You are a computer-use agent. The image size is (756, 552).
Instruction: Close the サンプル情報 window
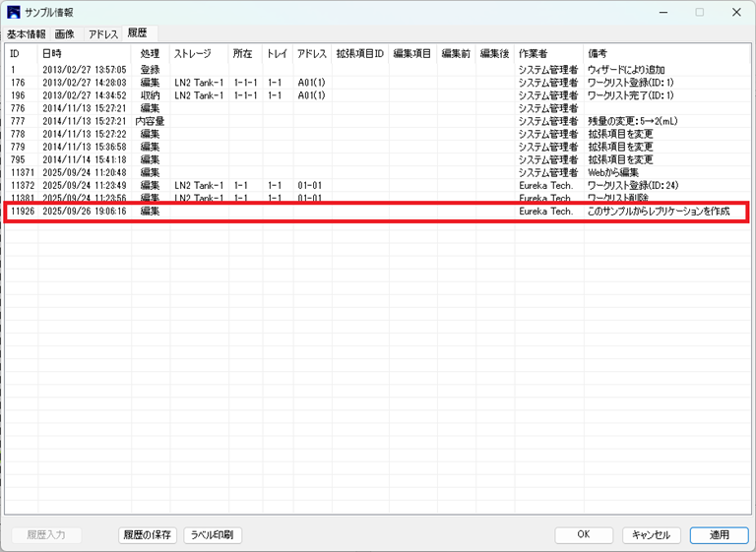(736, 13)
